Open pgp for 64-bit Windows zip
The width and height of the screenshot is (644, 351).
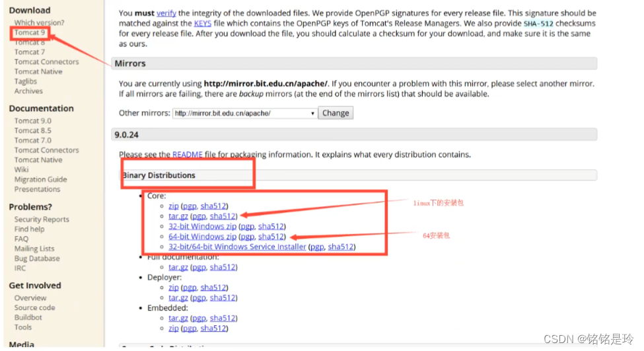(247, 237)
